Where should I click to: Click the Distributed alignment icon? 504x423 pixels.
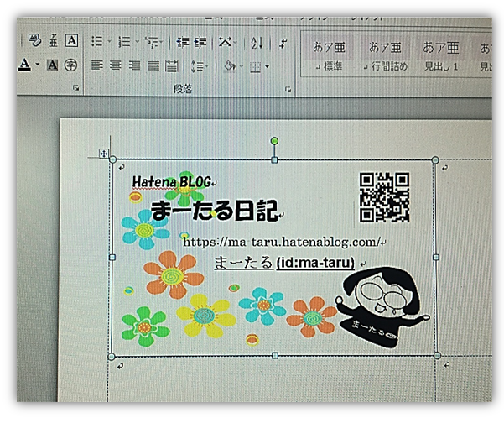tap(172, 66)
